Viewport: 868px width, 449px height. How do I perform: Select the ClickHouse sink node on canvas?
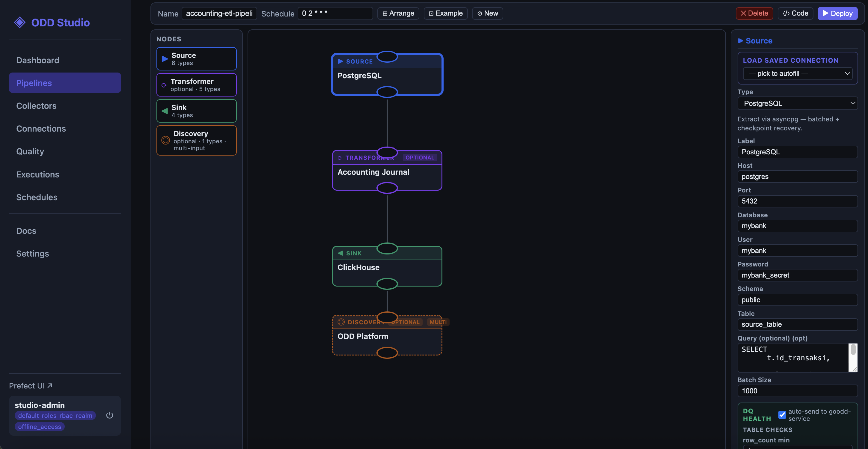coord(387,267)
